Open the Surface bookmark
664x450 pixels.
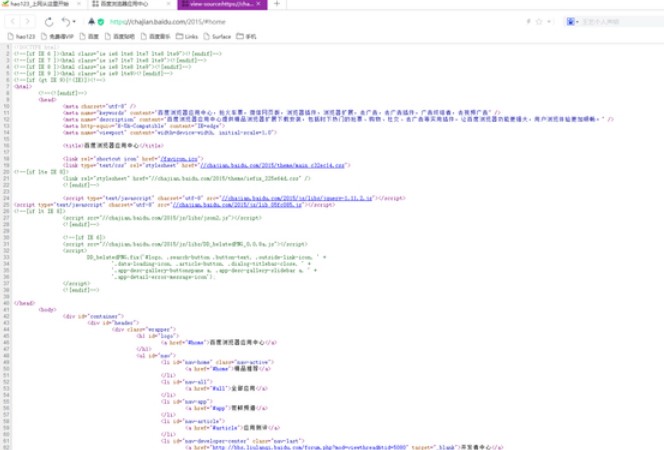click(x=217, y=36)
